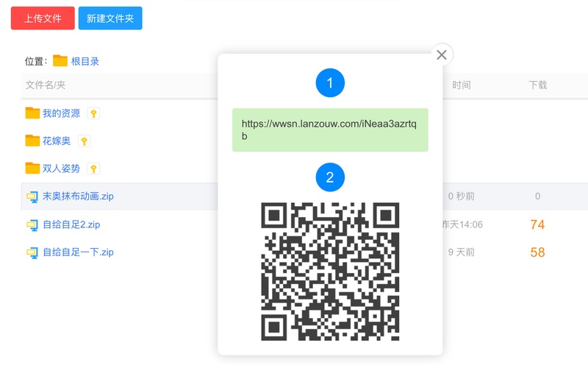The image size is (588, 365).
Task: Open the 双人姿势 folder
Action: (x=61, y=169)
